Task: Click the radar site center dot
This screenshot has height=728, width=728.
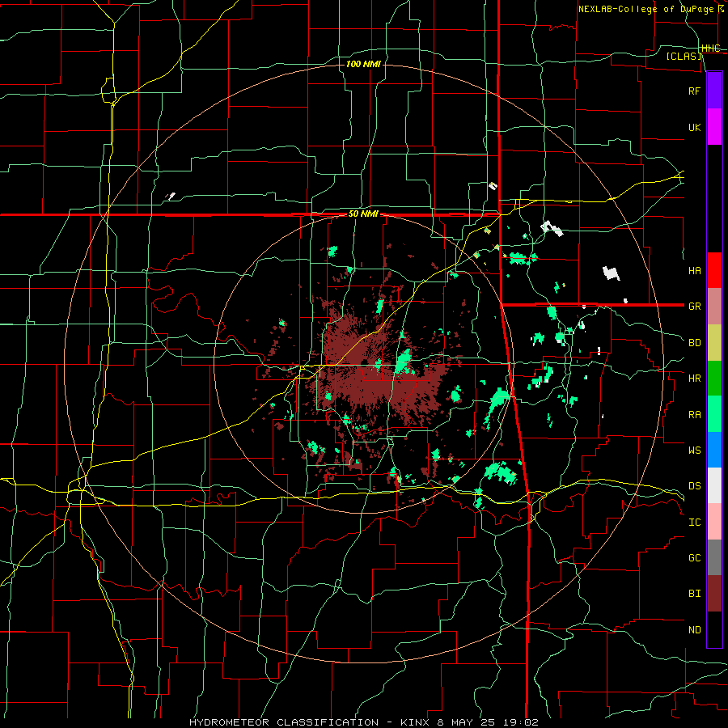Action: point(363,362)
